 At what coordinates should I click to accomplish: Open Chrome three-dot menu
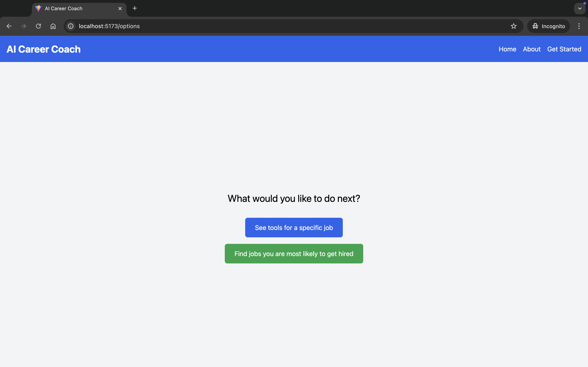[x=579, y=26]
